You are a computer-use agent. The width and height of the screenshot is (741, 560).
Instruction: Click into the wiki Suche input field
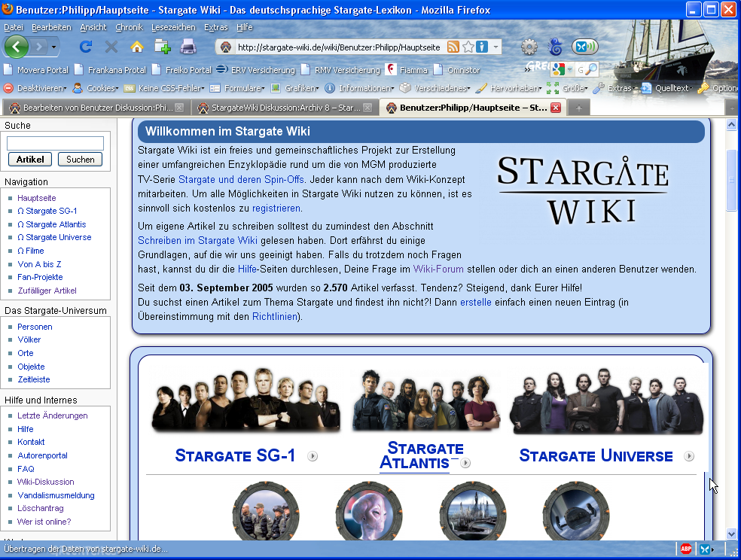point(55,143)
